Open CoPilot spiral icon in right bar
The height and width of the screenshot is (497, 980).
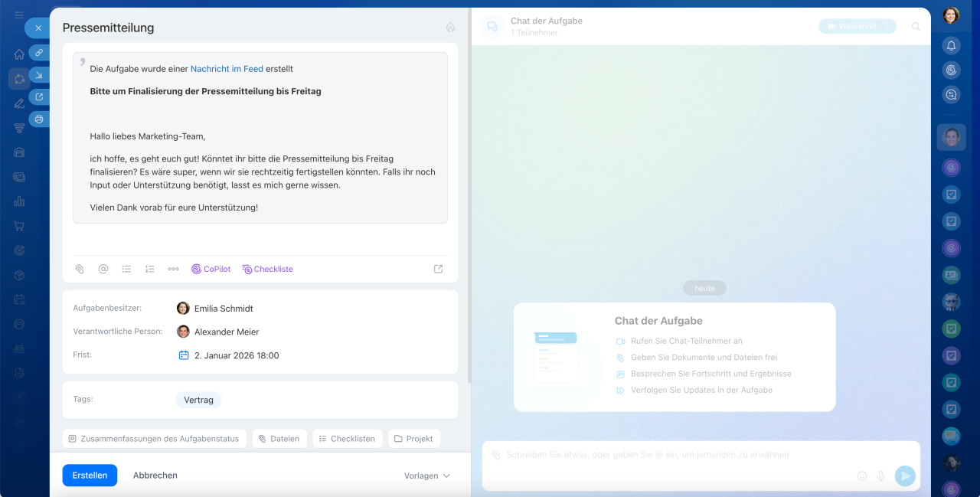[951, 70]
